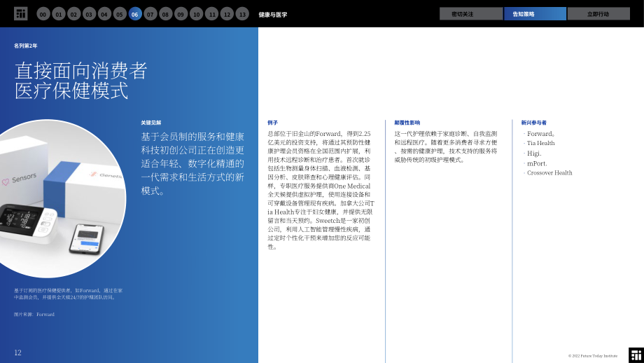644x363 pixels.
Task: Select the 告知策略 button
Action: [x=535, y=13]
